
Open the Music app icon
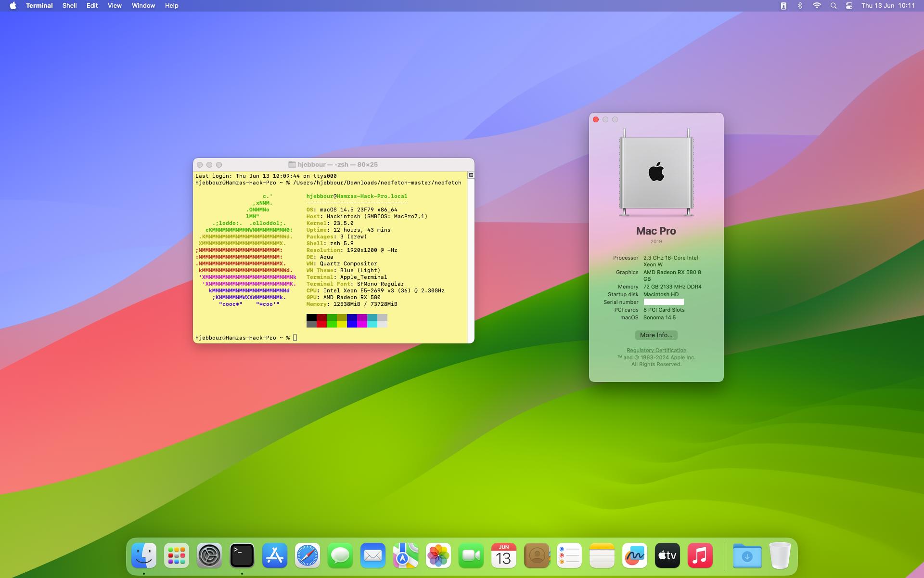click(x=700, y=556)
